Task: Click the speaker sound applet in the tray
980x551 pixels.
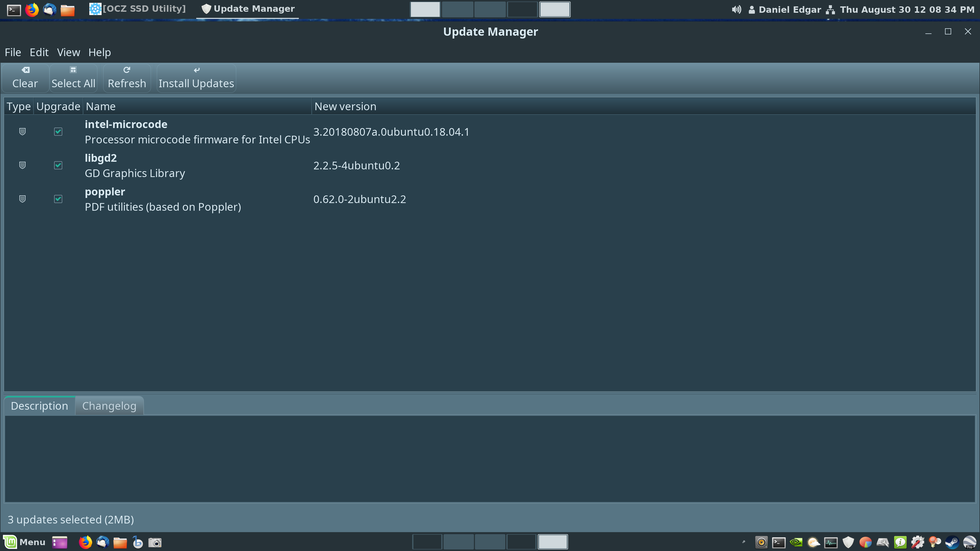Action: 761,542
